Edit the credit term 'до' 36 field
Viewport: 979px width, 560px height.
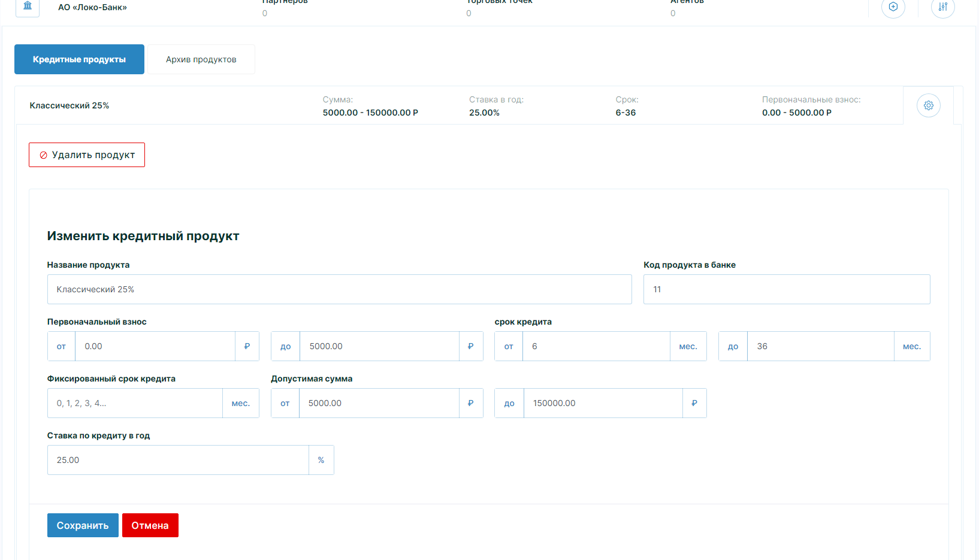coord(820,346)
